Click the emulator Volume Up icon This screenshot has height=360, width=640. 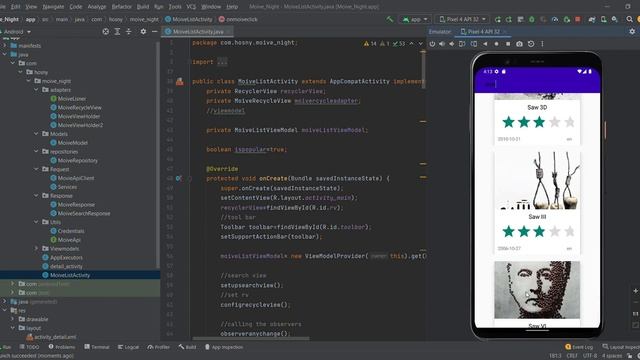click(x=442, y=44)
